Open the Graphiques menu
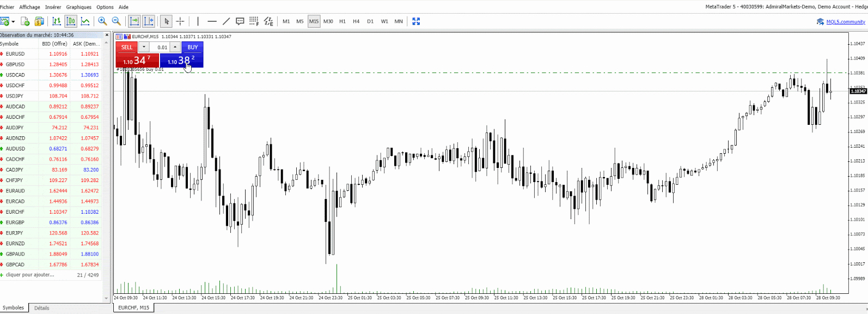This screenshot has width=868, height=314. 79,7
